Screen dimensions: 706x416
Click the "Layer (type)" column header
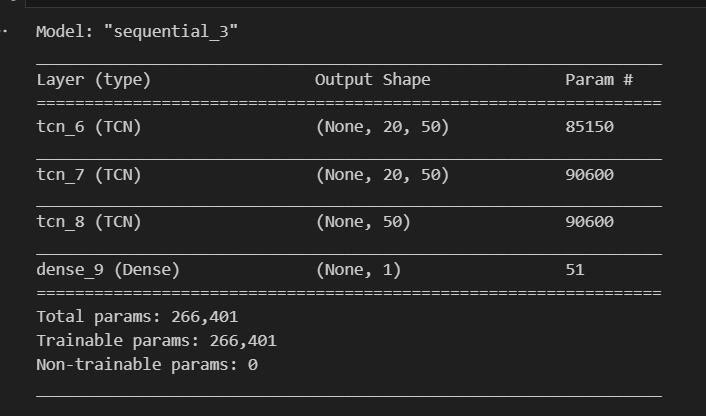[94, 80]
